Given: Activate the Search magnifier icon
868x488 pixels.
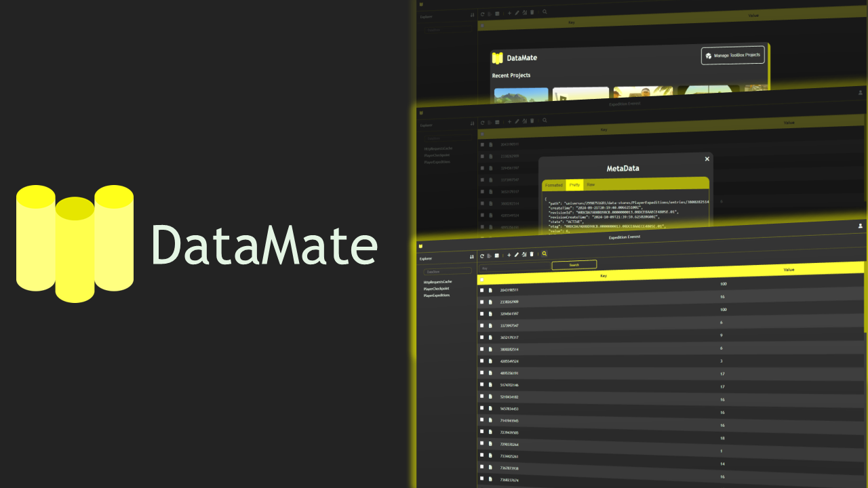Looking at the screenshot, I should pyautogui.click(x=544, y=256).
